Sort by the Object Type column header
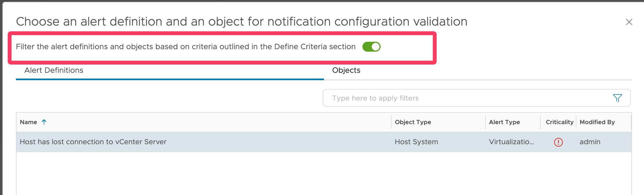The height and width of the screenshot is (195, 644). 413,122
